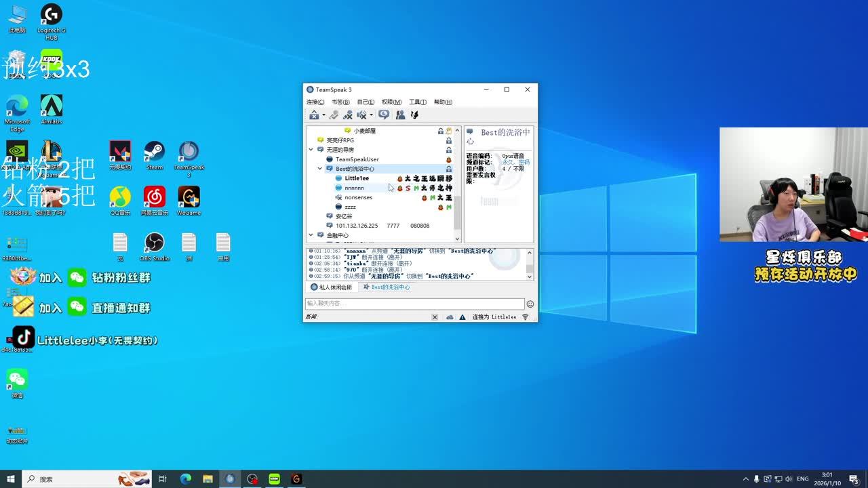Click the 密码 channel flag link
The width and height of the screenshot is (868, 488).
tap(524, 163)
